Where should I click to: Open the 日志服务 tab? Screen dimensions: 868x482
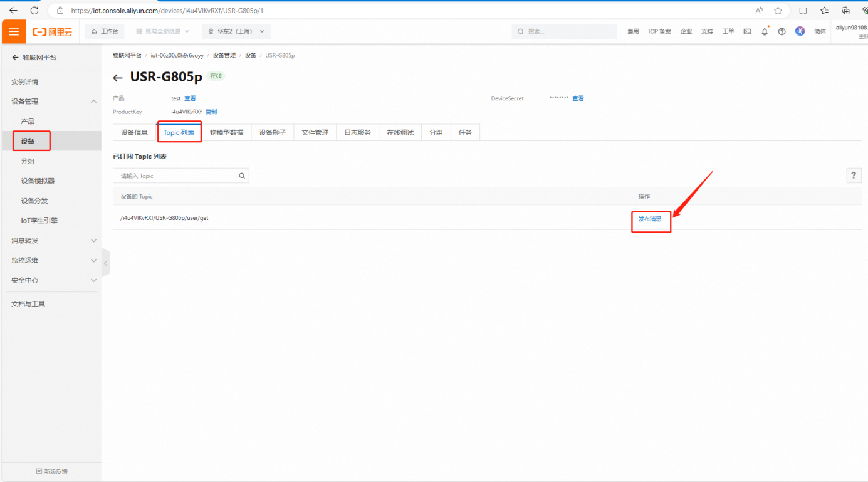pos(357,133)
